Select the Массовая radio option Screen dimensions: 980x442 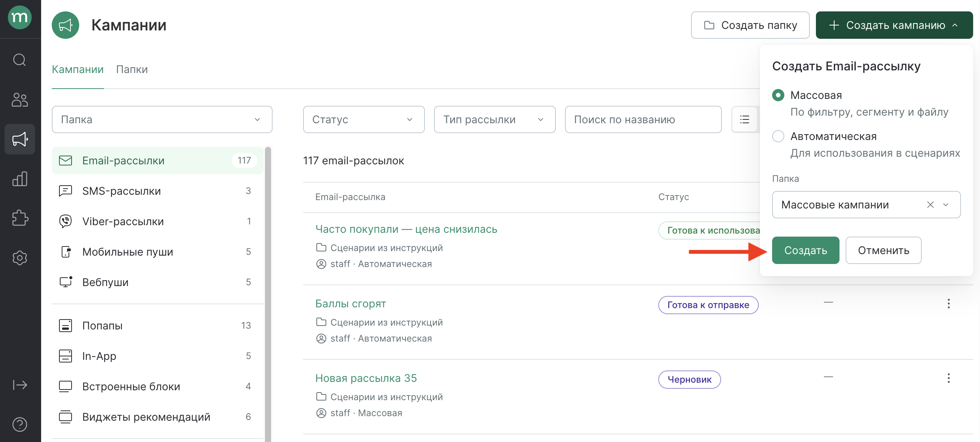tap(778, 95)
